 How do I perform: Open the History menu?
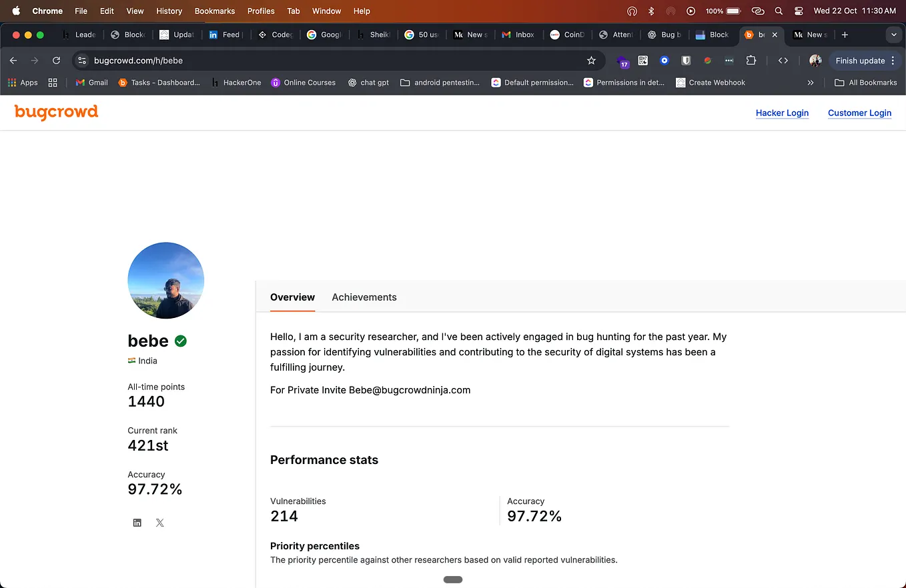tap(169, 11)
